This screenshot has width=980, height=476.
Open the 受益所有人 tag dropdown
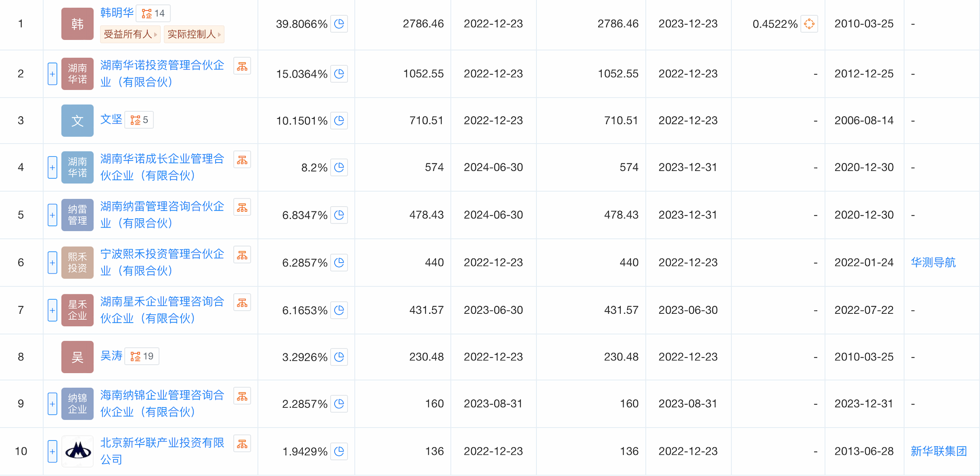[130, 34]
